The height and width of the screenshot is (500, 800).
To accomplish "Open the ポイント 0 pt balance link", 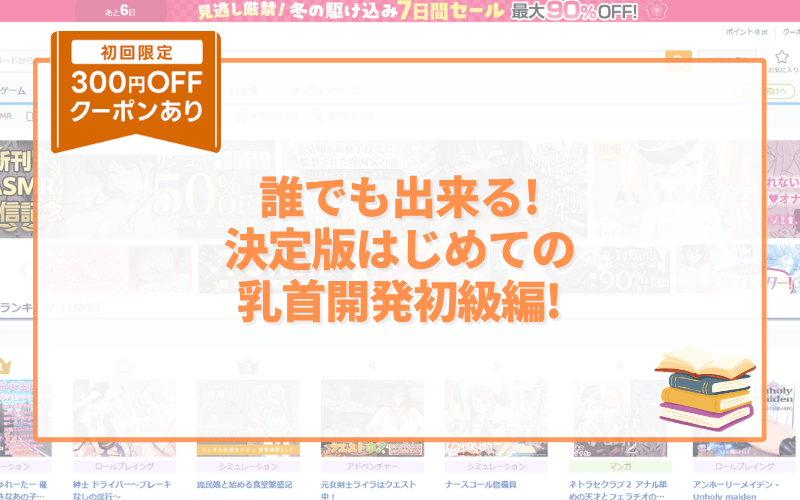I will click(x=746, y=32).
